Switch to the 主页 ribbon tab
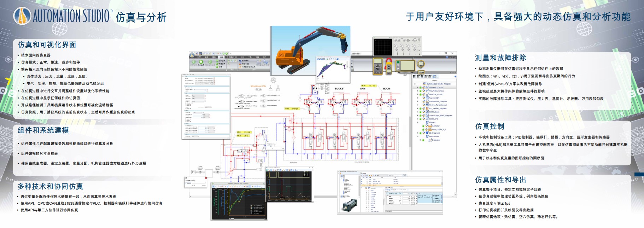 pos(199,57)
